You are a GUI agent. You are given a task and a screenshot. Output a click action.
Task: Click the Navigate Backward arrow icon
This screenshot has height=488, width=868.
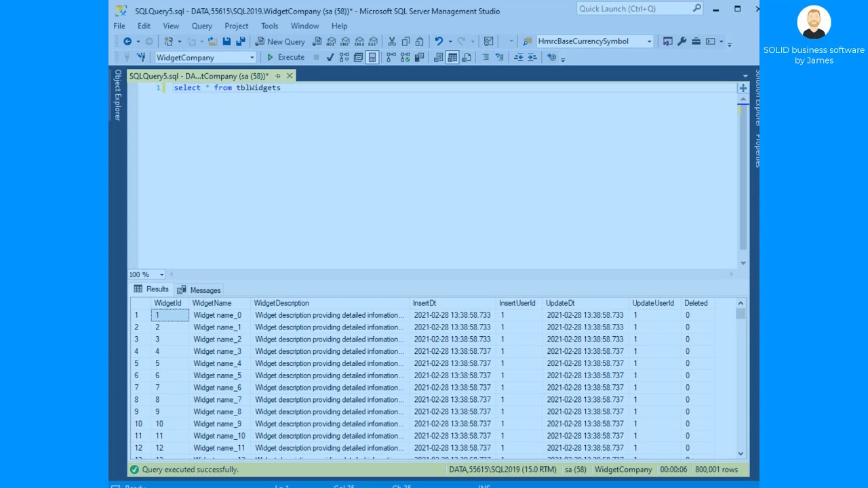tap(127, 41)
